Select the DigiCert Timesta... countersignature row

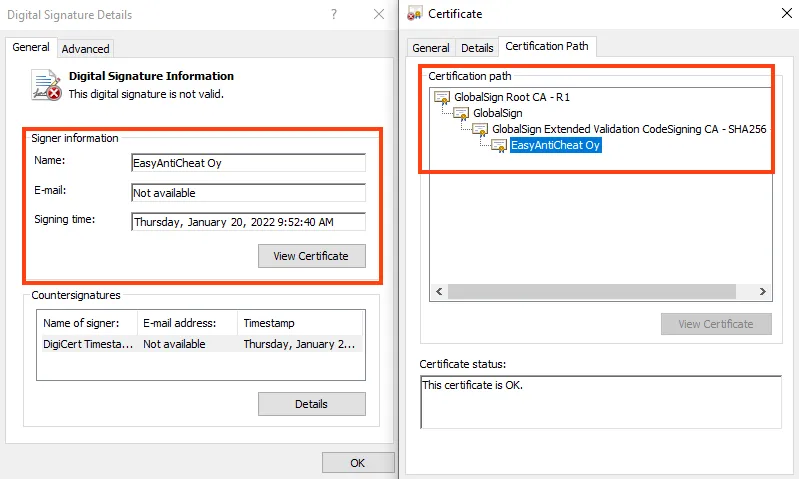pos(201,344)
